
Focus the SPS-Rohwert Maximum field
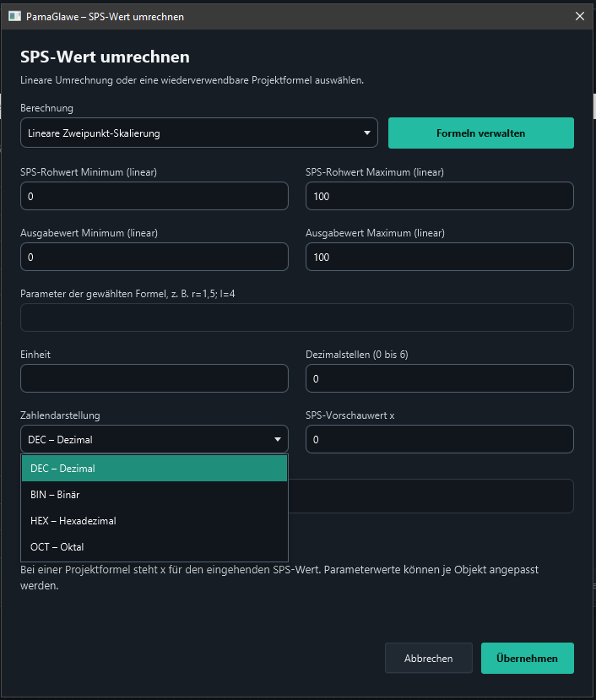(439, 196)
